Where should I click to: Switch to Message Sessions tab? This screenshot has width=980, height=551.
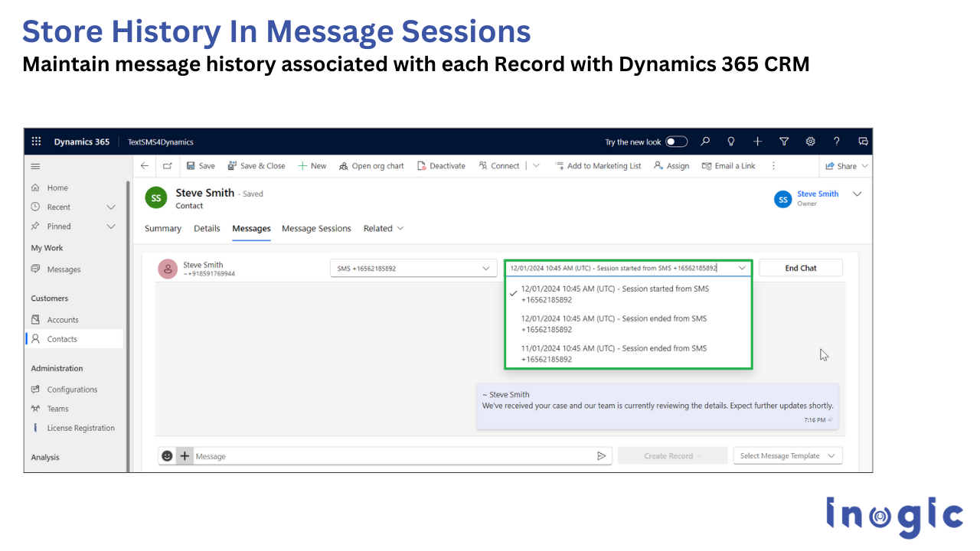click(316, 229)
